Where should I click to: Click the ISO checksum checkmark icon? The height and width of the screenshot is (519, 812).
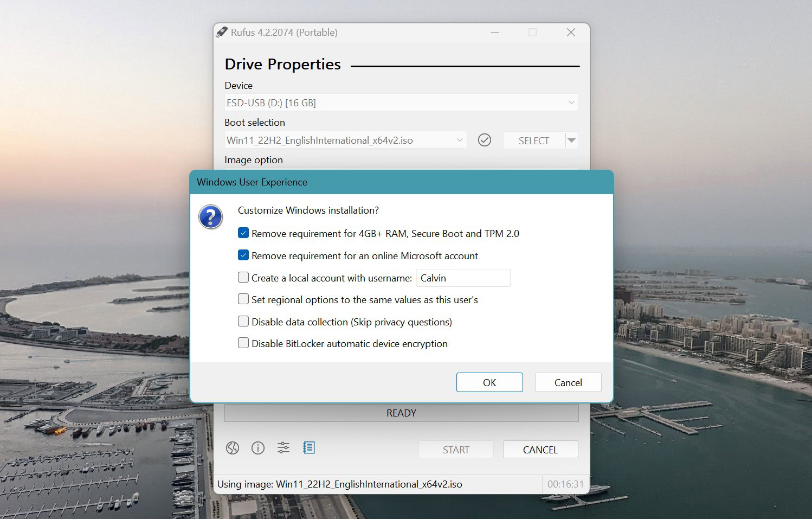(x=485, y=140)
